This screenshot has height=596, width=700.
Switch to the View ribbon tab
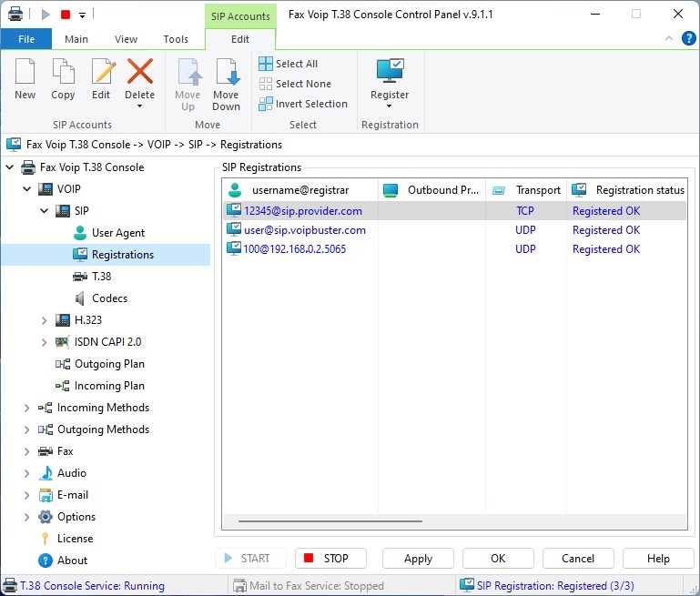tap(126, 39)
